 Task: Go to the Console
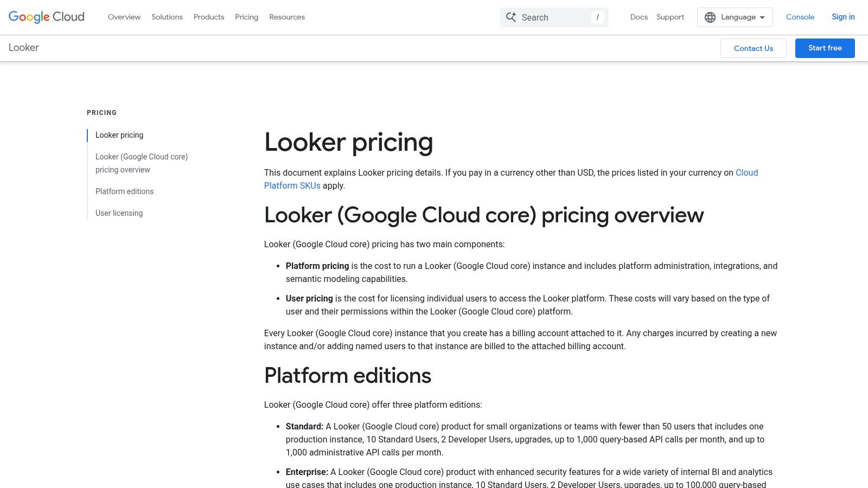point(800,17)
